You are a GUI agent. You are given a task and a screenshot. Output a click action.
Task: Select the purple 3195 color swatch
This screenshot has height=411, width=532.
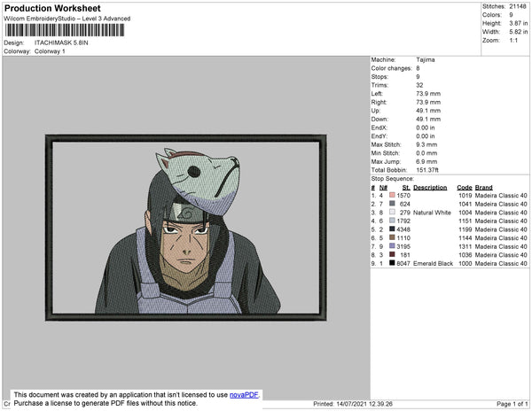coord(392,246)
